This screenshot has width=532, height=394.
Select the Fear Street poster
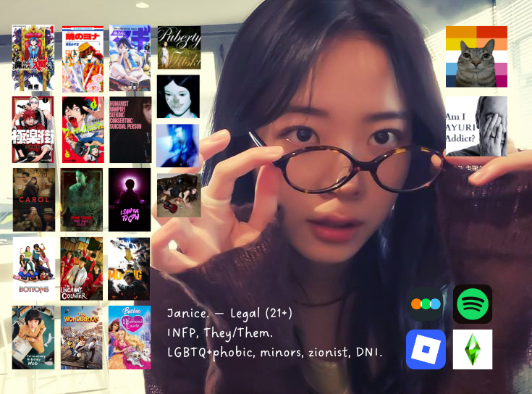tap(81, 200)
